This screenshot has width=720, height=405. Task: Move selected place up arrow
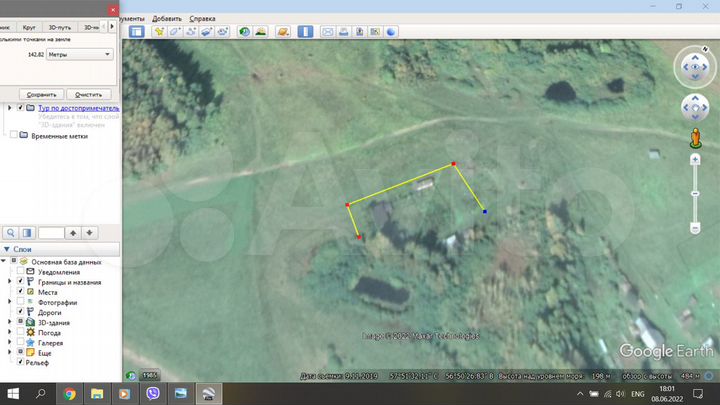(73, 233)
